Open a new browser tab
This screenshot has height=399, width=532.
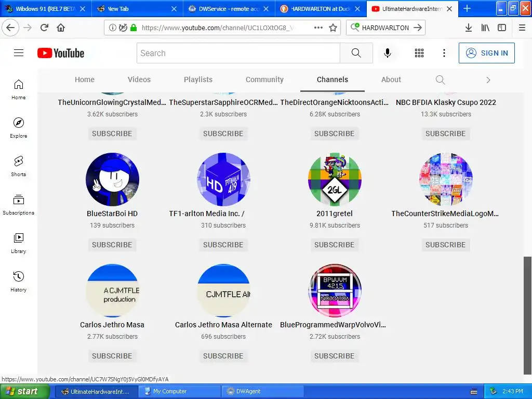tap(467, 8)
